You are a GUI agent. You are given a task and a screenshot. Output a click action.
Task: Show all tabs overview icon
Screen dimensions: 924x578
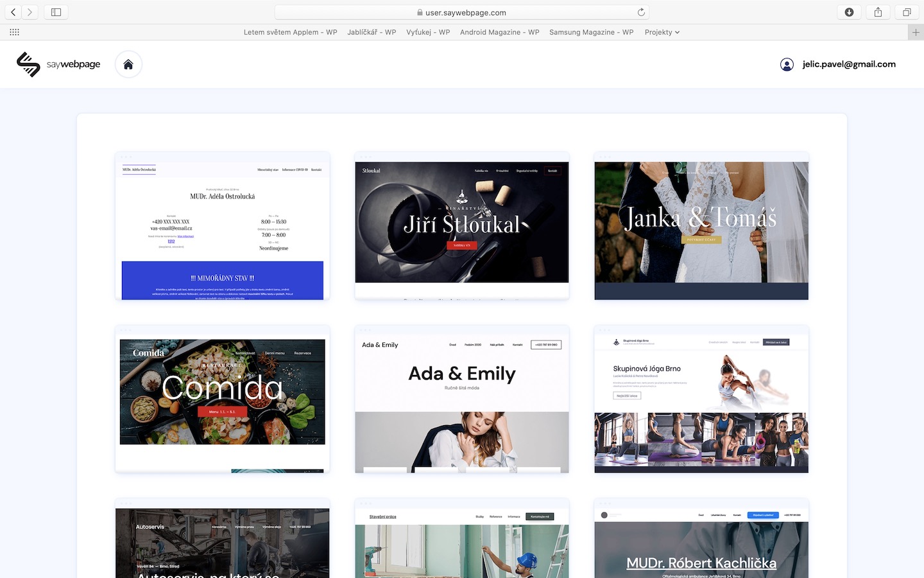(907, 12)
